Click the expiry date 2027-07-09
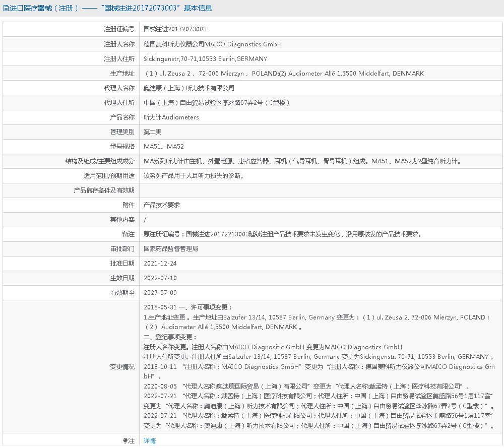Image resolution: width=504 pixels, height=448 pixels. (x=160, y=292)
